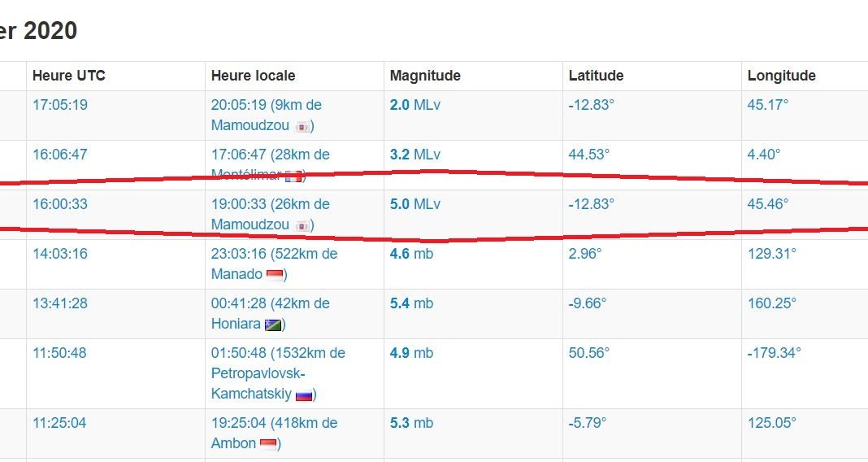Image resolution: width=868 pixels, height=462 pixels.
Task: Click the longitude -179.34° link
Action: point(774,352)
